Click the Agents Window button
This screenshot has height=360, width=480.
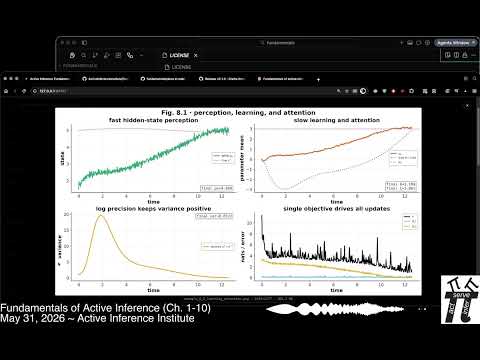pos(456,43)
